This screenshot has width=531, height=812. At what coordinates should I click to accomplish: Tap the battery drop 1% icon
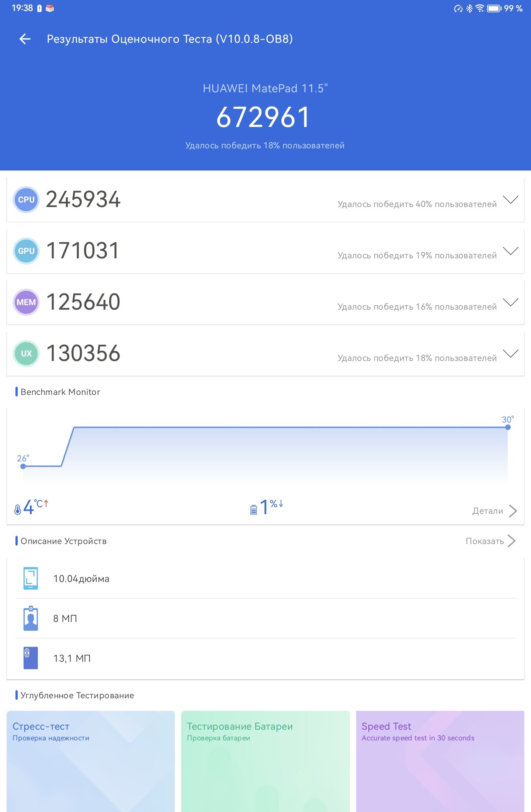(x=254, y=509)
